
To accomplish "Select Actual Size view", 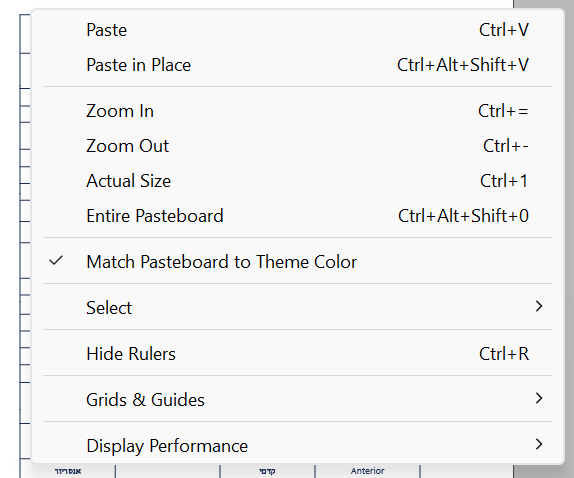I will tap(297, 181).
